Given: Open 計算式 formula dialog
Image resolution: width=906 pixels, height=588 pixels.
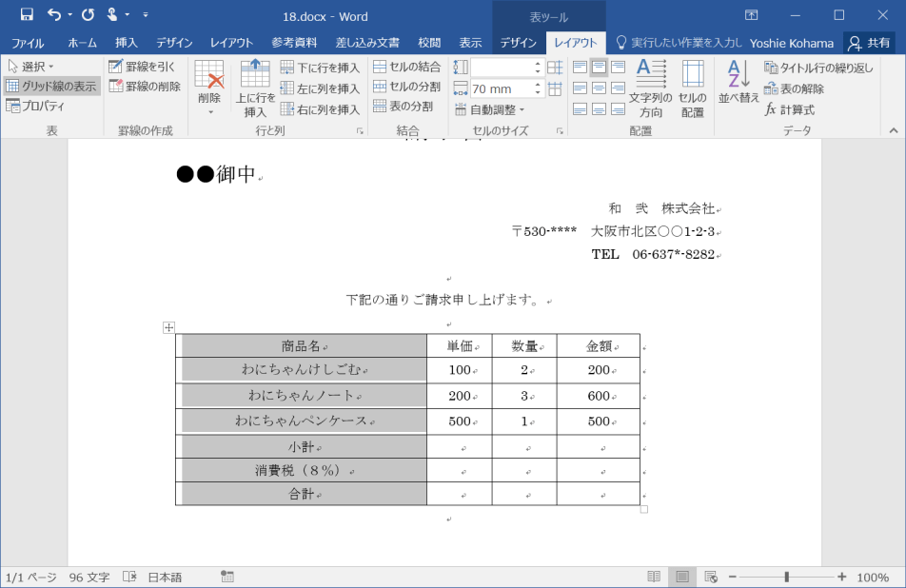Looking at the screenshot, I should pyautogui.click(x=789, y=109).
